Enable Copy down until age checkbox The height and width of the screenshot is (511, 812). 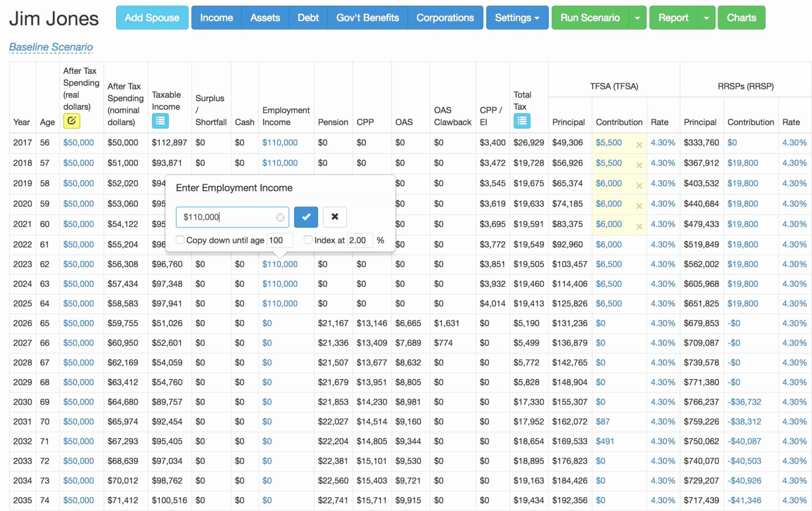coord(180,240)
